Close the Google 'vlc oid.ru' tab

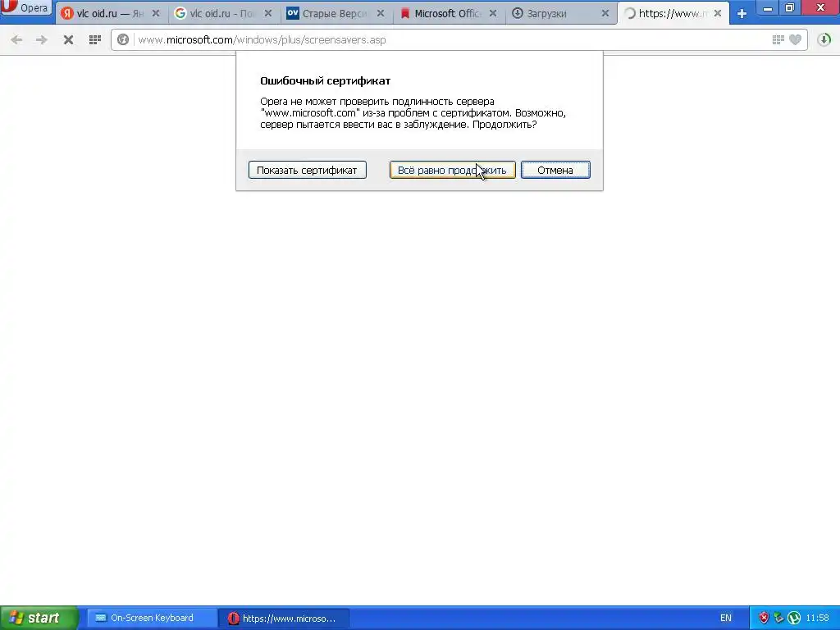click(268, 13)
